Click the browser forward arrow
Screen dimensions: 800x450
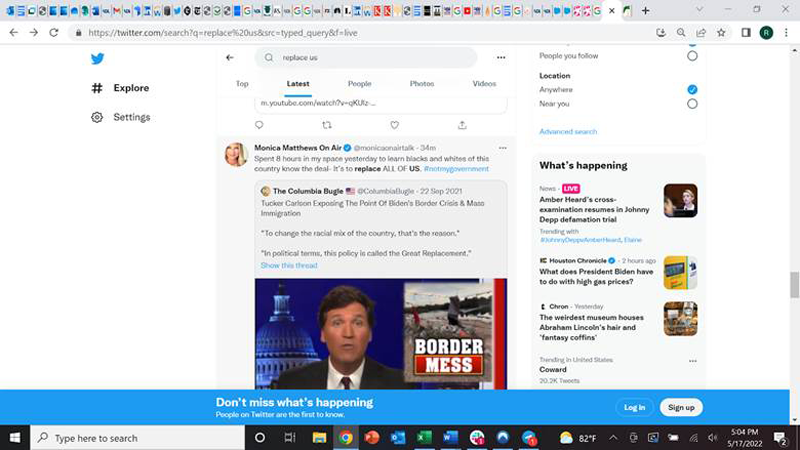(34, 33)
